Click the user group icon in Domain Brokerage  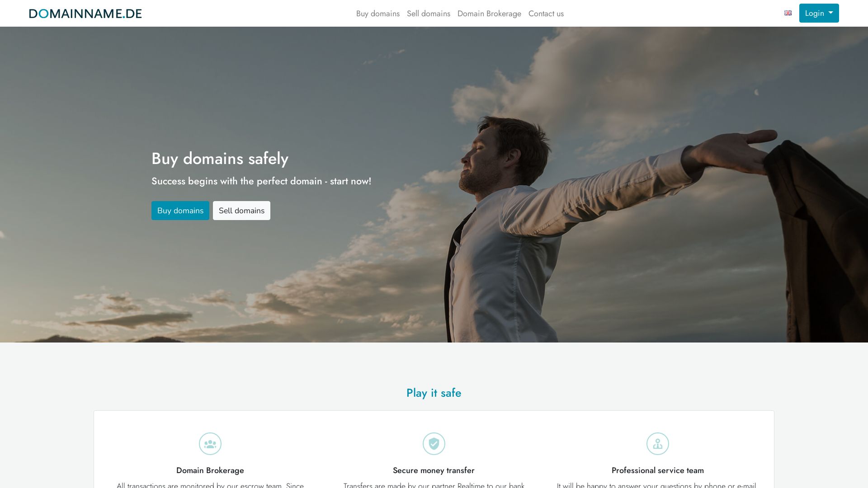point(210,443)
